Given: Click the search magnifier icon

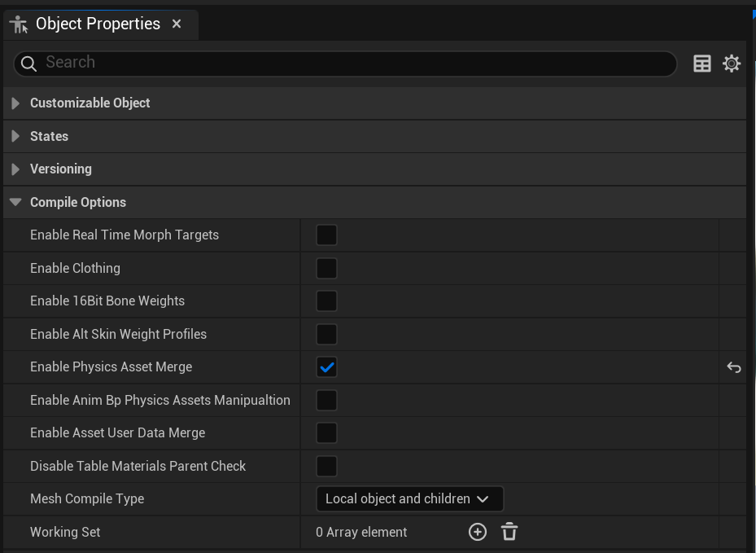Looking at the screenshot, I should tap(28, 64).
